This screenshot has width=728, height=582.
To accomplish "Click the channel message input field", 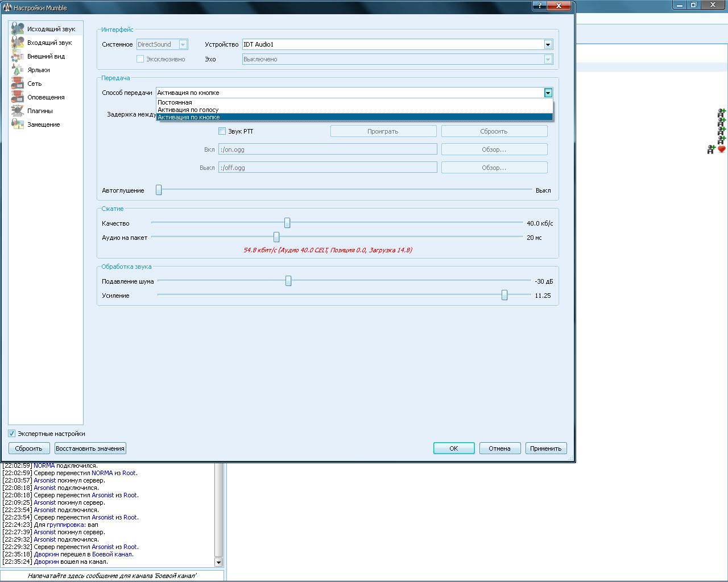I will click(112, 576).
